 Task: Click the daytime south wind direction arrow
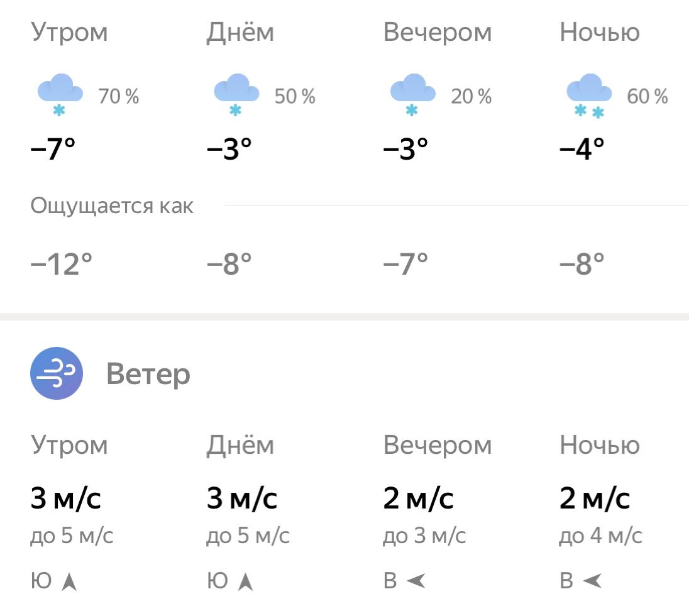pos(246,582)
